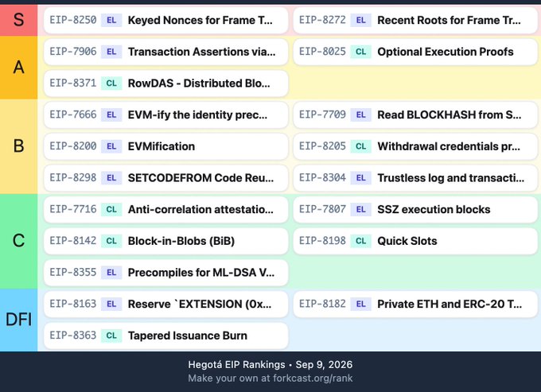Click the EIP-8182 number text
The image size is (541, 392).
tap(322, 304)
